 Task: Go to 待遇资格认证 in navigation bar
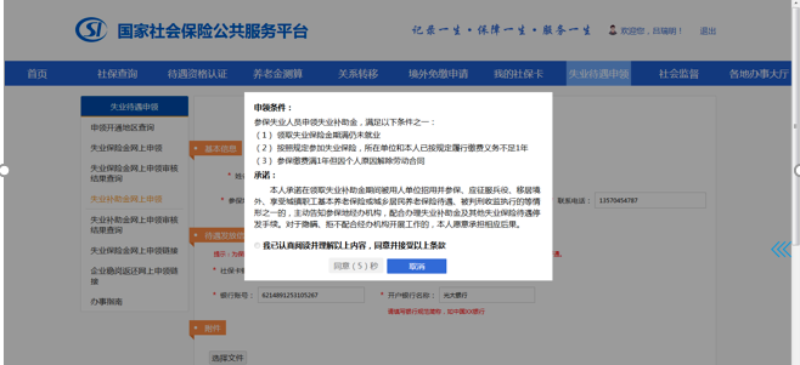click(197, 74)
